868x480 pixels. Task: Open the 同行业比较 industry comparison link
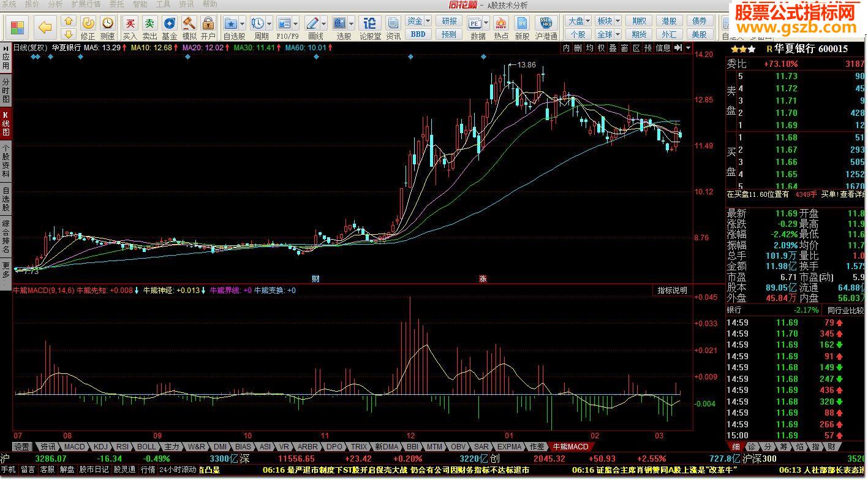tap(845, 310)
